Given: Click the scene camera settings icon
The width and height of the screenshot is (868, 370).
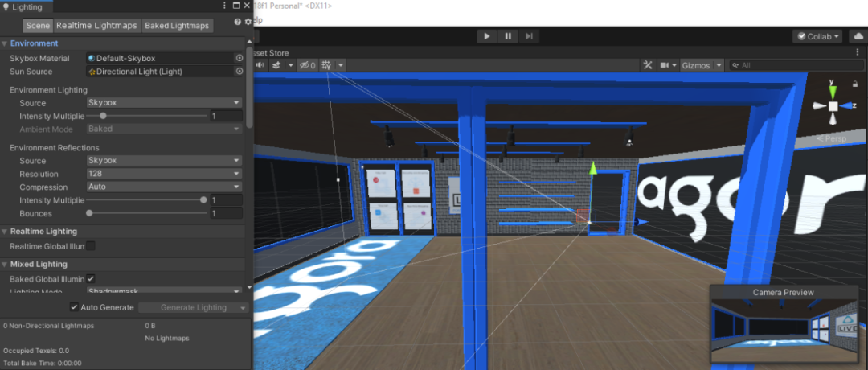Looking at the screenshot, I should [665, 65].
